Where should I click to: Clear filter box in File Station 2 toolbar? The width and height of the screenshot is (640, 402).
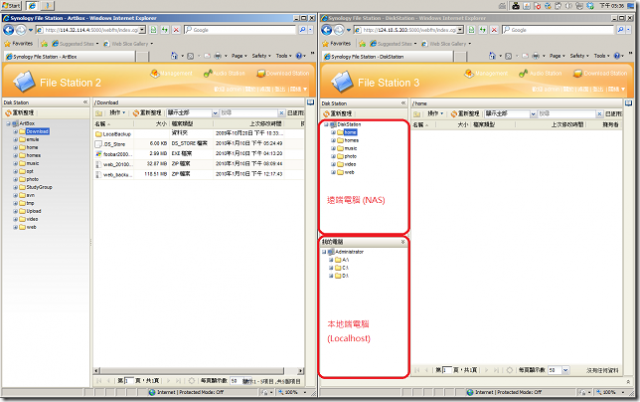pos(281,113)
